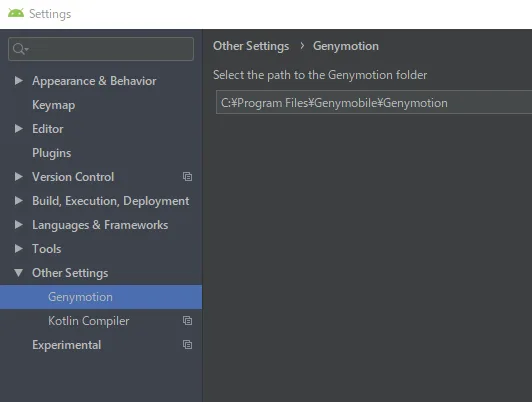Image resolution: width=532 pixels, height=402 pixels.
Task: Expand the Editor section arrow
Action: 19,129
